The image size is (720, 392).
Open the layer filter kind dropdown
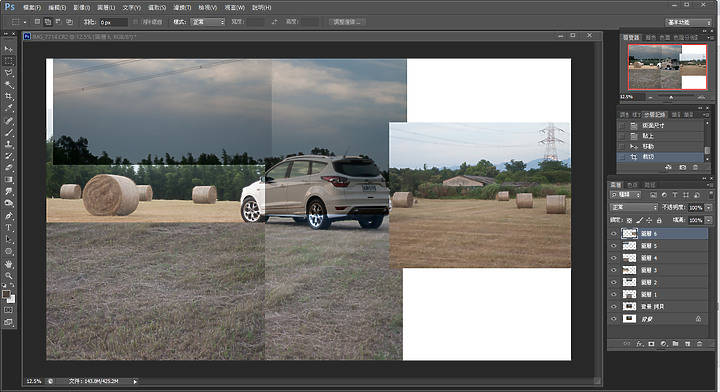click(x=625, y=195)
